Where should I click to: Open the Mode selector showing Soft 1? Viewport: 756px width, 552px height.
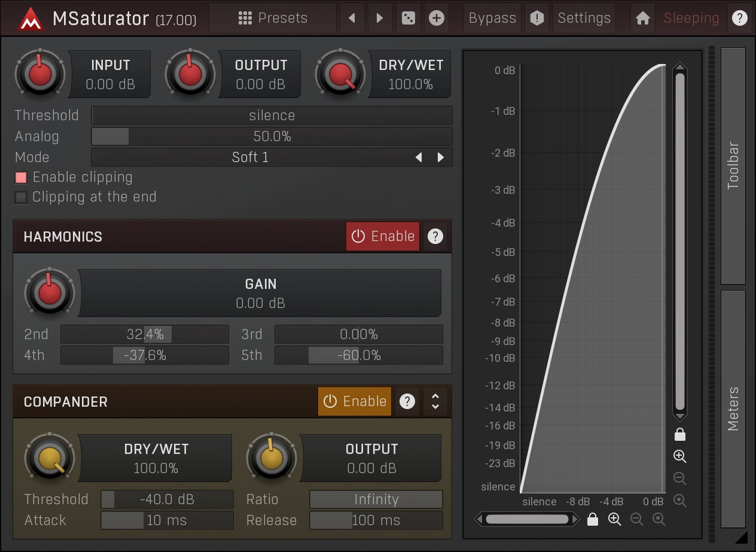tap(250, 157)
